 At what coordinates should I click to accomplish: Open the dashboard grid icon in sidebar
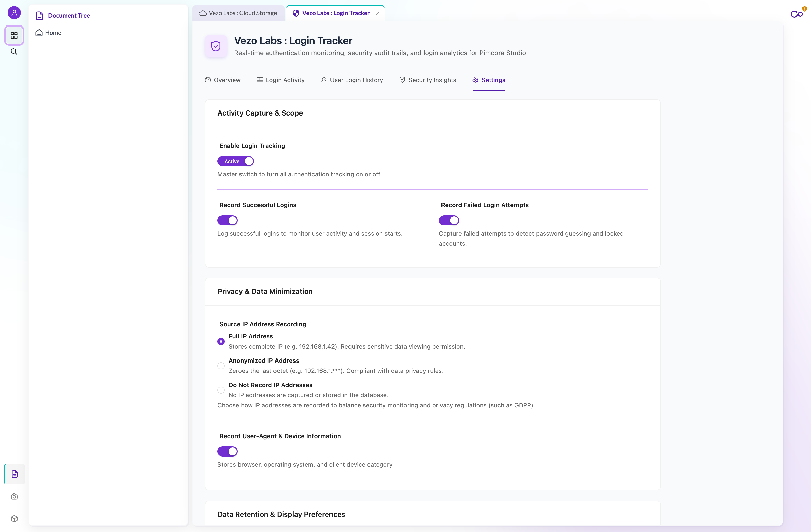click(14, 35)
